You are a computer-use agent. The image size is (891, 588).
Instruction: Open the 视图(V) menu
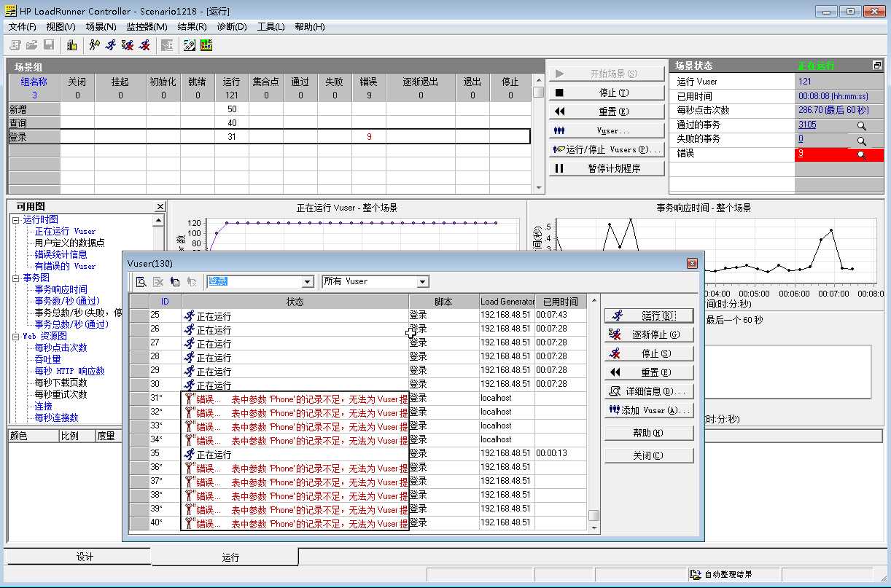61,27
